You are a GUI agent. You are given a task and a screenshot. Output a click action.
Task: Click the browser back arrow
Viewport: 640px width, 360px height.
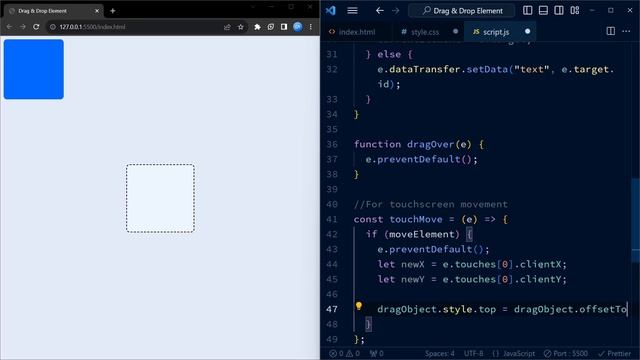click(x=9, y=27)
